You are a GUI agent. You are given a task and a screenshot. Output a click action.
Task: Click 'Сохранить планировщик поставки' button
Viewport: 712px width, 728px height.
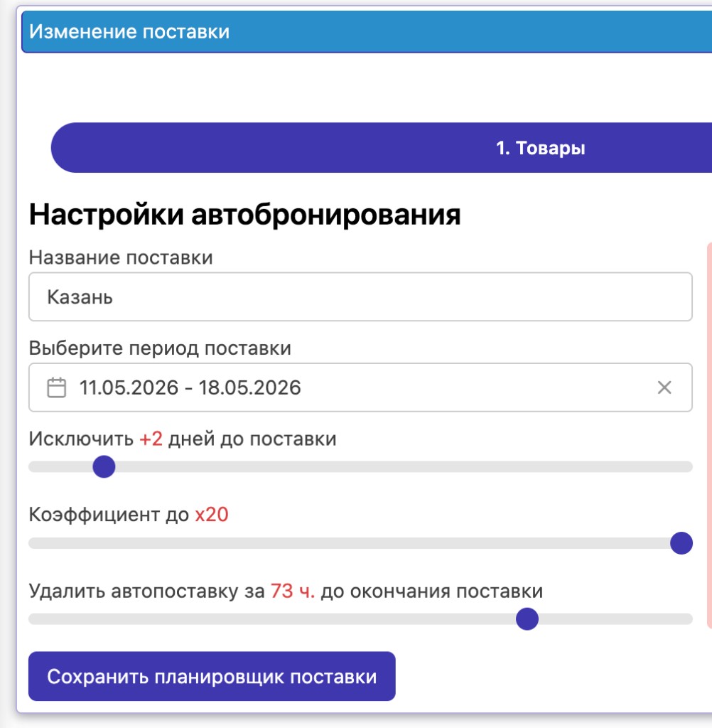[x=212, y=676]
